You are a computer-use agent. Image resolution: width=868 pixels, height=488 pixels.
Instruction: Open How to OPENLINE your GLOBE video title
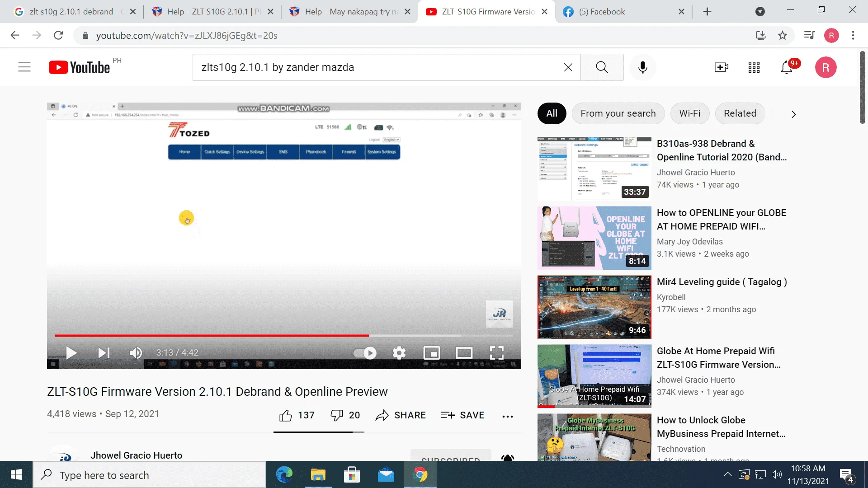[722, 219]
